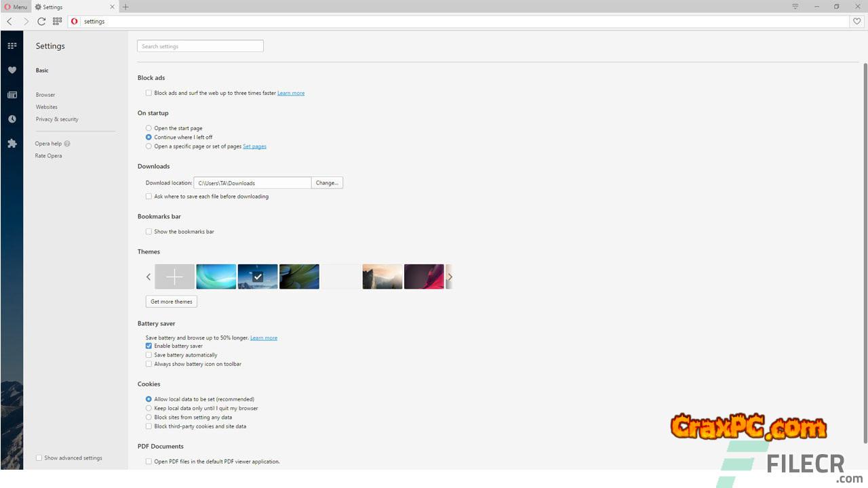The image size is (868, 488).
Task: Open Bookmarks heart icon in sidebar
Action: [x=12, y=70]
